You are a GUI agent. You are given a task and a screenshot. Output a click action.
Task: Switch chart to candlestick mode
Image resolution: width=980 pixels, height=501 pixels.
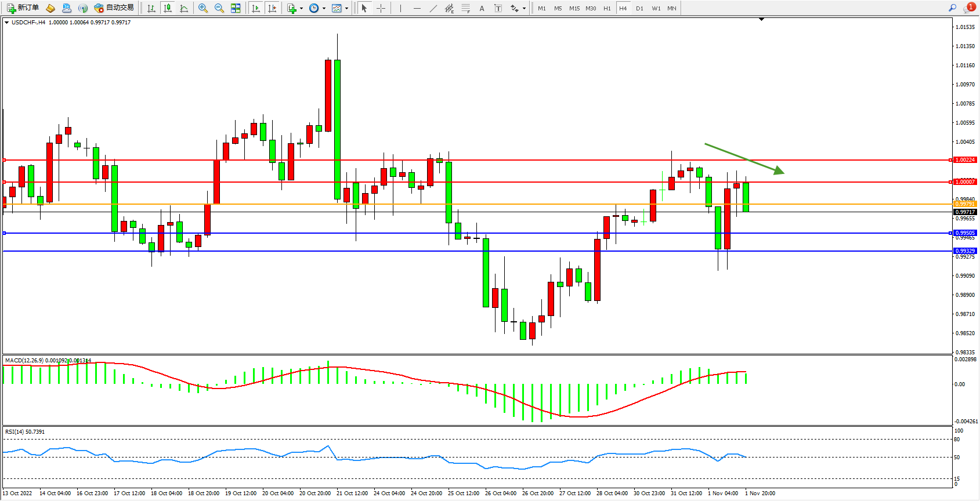pyautogui.click(x=168, y=8)
